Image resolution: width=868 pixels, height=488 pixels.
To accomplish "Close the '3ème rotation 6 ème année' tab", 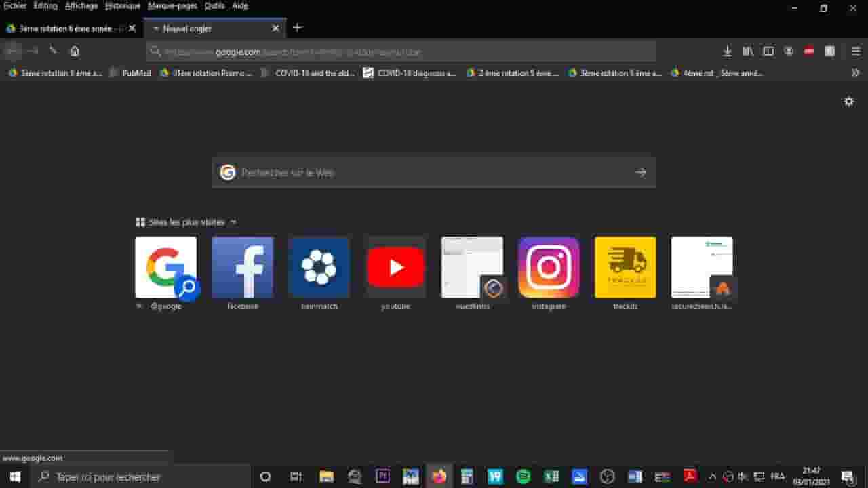I will (132, 28).
